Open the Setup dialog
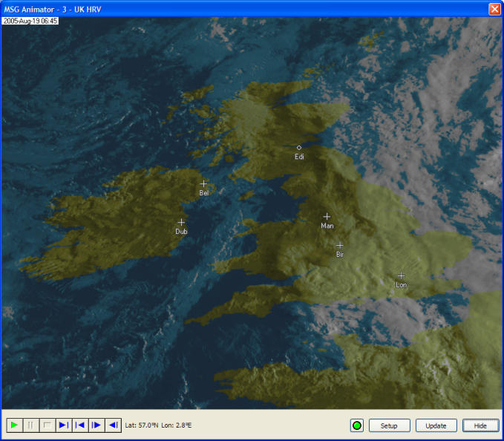504x441 pixels. [x=389, y=425]
